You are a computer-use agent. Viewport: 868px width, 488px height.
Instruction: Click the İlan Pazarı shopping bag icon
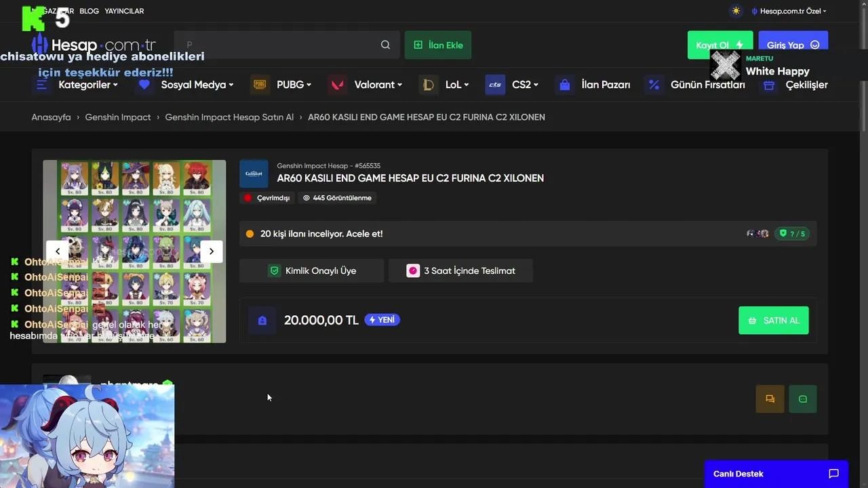[x=564, y=85]
